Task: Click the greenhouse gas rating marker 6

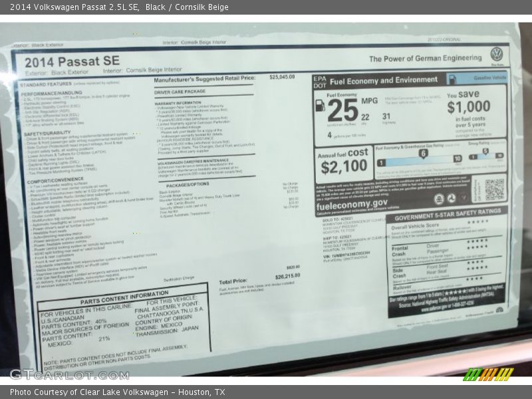Action: click(423, 154)
